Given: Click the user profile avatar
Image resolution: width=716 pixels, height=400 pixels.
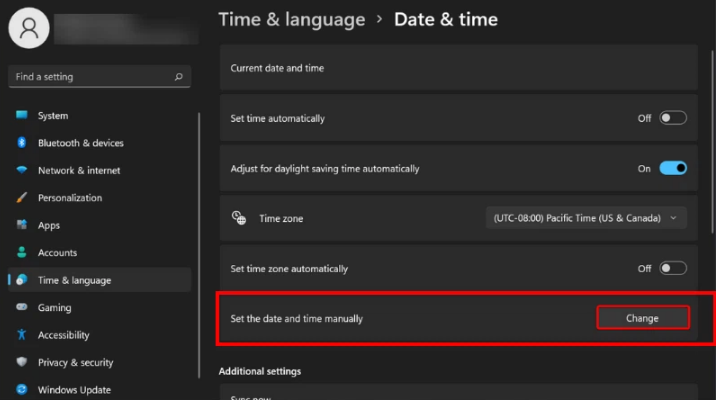Looking at the screenshot, I should point(29,28).
